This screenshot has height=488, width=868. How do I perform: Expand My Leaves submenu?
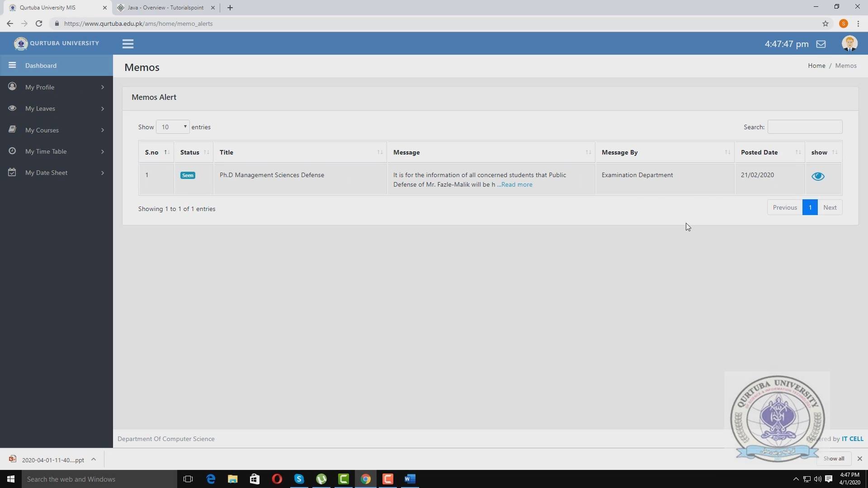(x=103, y=108)
